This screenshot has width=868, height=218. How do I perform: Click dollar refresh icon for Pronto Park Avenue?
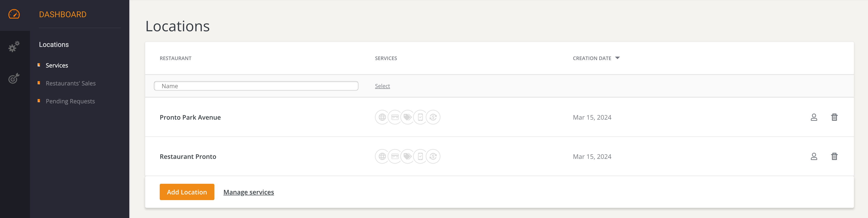pyautogui.click(x=433, y=117)
